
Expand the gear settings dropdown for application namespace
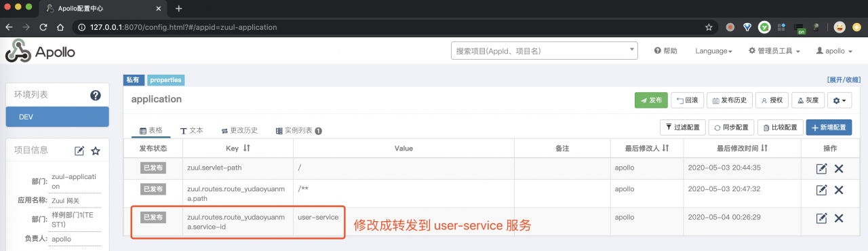click(840, 100)
